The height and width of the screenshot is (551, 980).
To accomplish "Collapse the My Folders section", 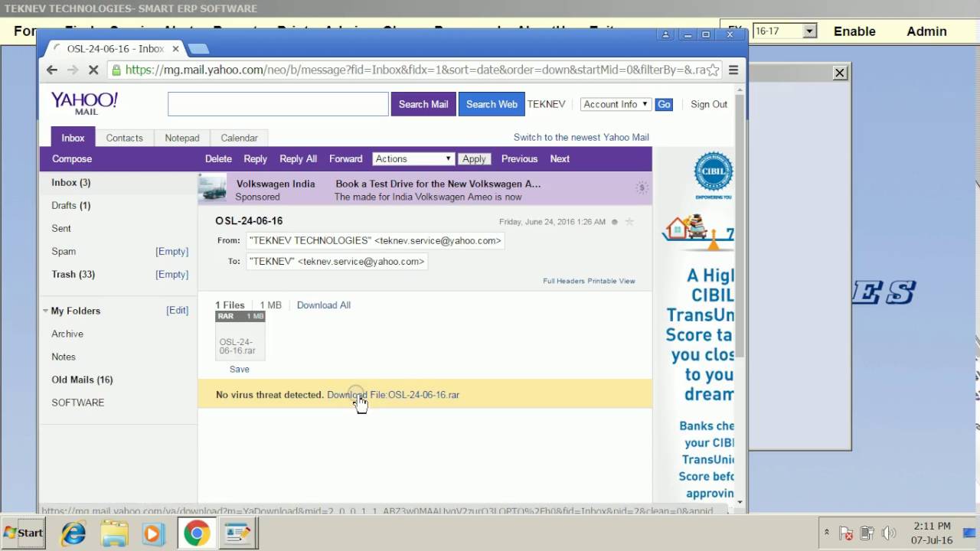I will (46, 311).
